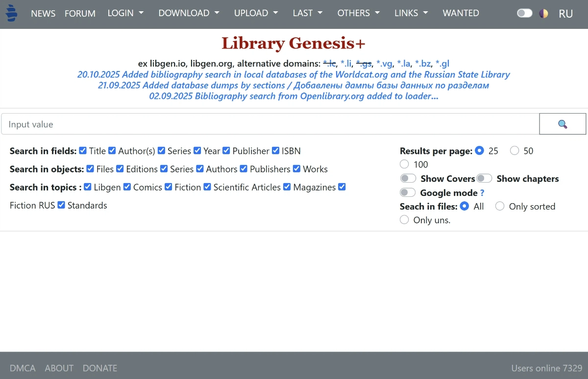
Task: Click the Library Genesis ship logo
Action: (x=11, y=13)
